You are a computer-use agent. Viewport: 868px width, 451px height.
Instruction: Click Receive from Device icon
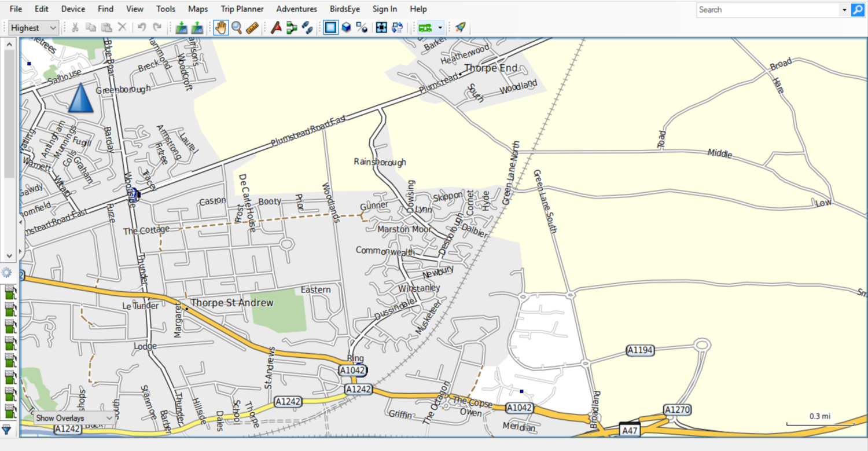click(197, 27)
